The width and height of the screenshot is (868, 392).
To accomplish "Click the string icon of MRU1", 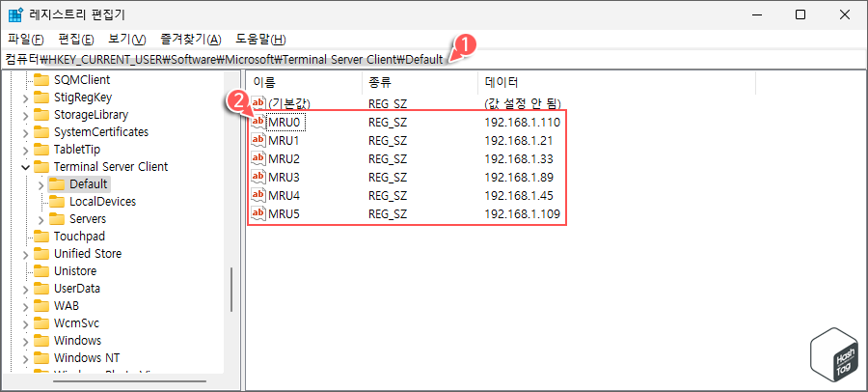I will [x=258, y=140].
